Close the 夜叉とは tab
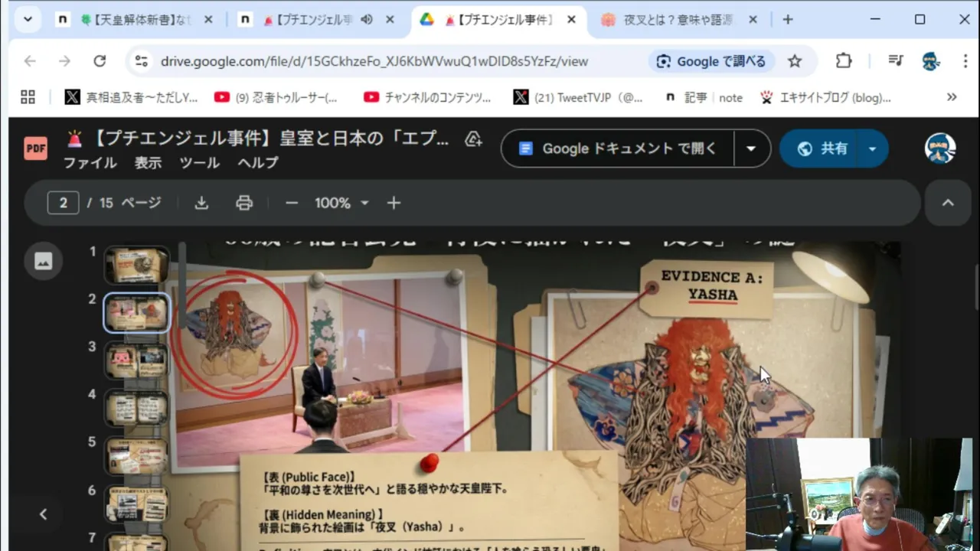Viewport: 980px width, 551px height. coord(752,20)
